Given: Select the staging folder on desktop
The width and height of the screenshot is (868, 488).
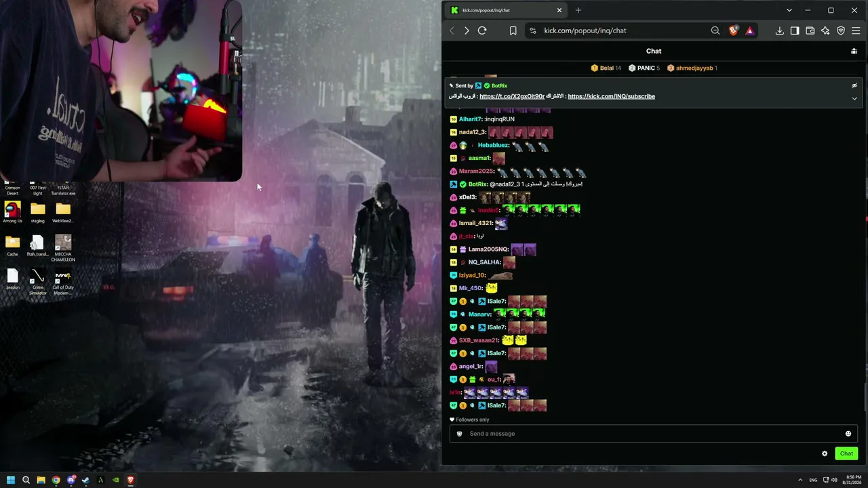Looking at the screenshot, I should pos(37,212).
